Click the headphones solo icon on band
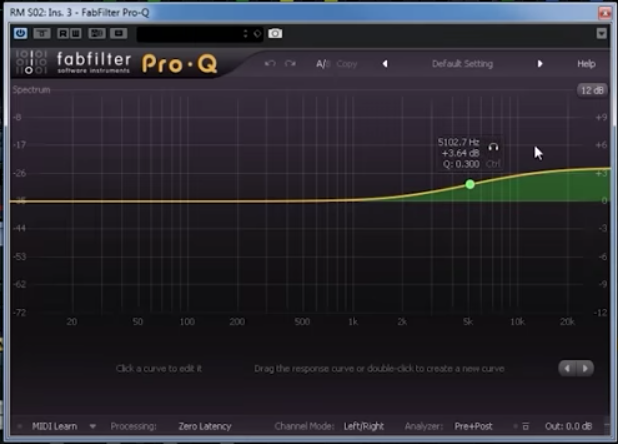 coord(493,147)
